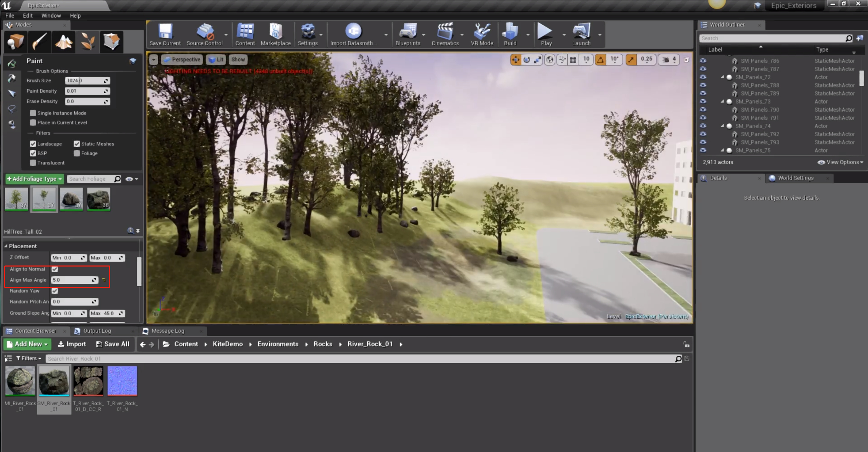Open the content browser Filters dropdown
868x452 pixels.
(x=29, y=358)
